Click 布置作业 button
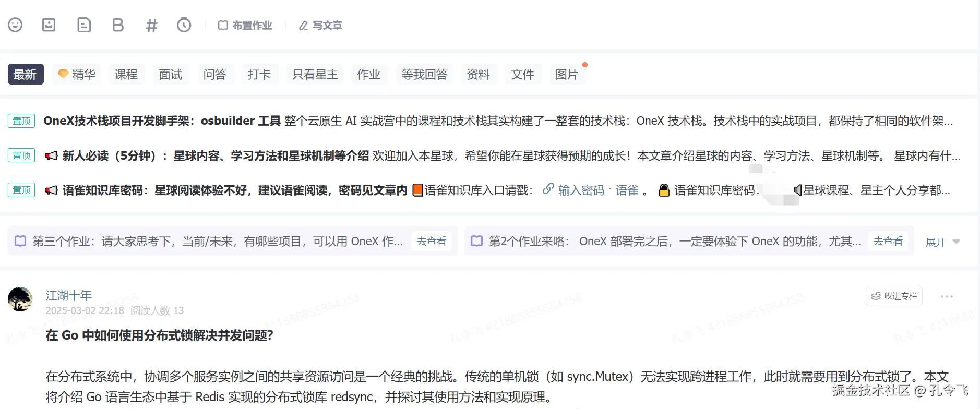980x409 pixels. point(245,26)
